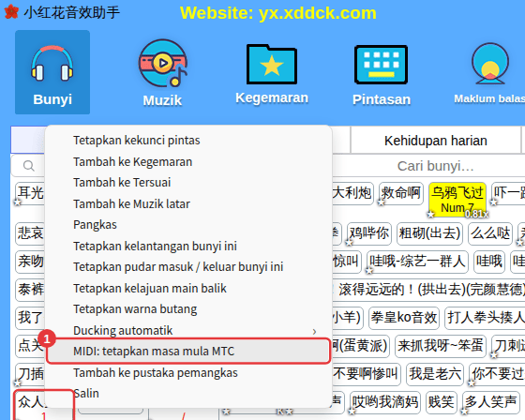
Task: Open the Bunyi headphones section
Action: (x=52, y=72)
